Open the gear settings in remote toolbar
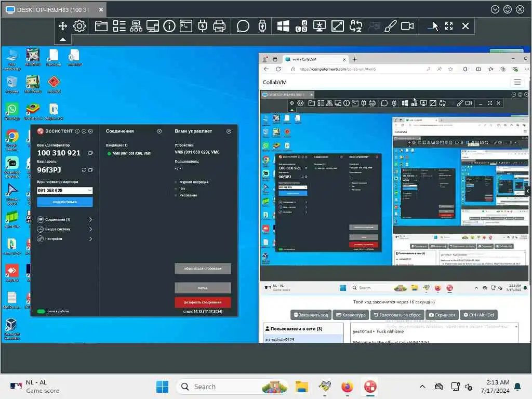 [79, 26]
